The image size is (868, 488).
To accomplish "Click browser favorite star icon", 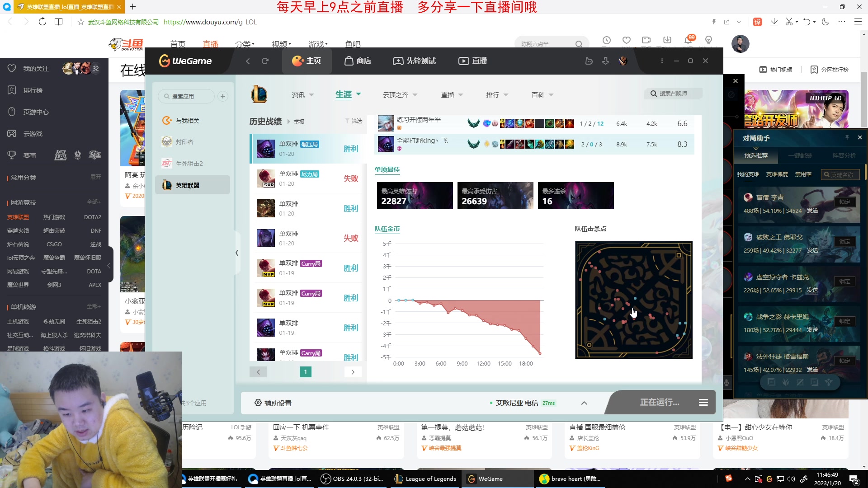I will click(81, 22).
